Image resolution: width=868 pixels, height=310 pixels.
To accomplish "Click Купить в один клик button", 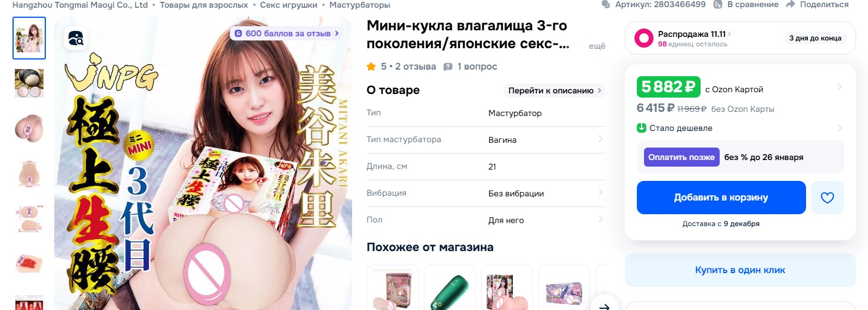I will tap(740, 270).
